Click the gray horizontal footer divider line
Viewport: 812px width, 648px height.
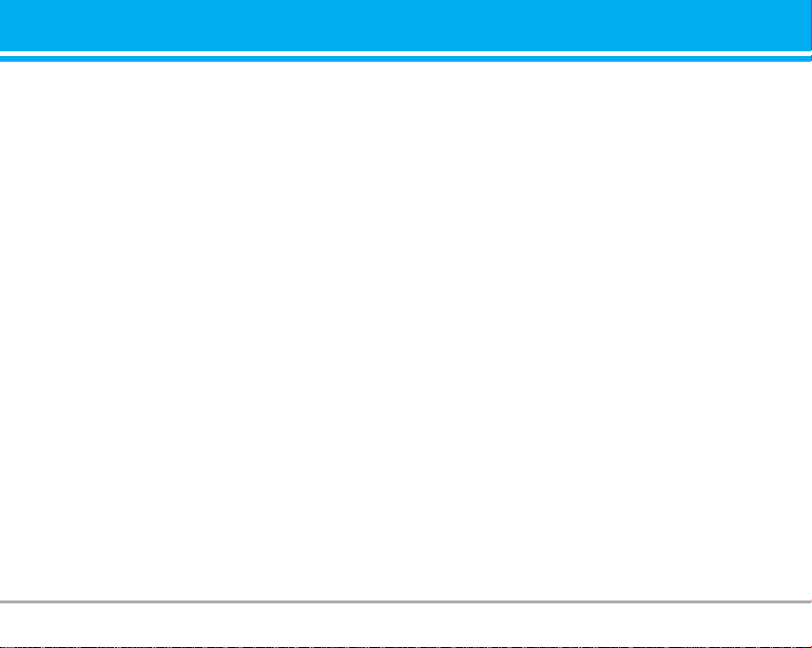tap(405, 602)
